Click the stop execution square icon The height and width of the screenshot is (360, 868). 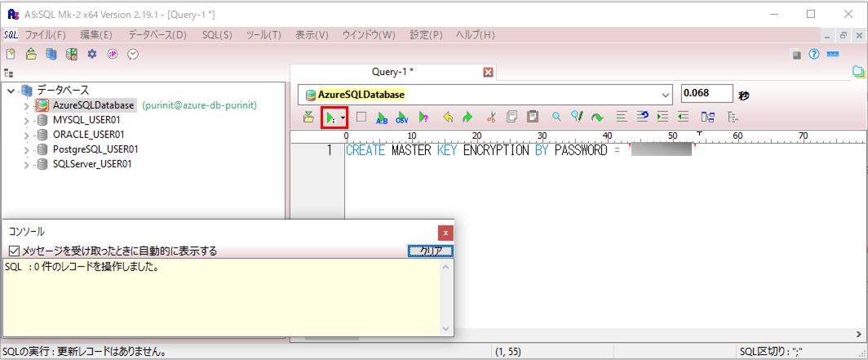tap(361, 117)
